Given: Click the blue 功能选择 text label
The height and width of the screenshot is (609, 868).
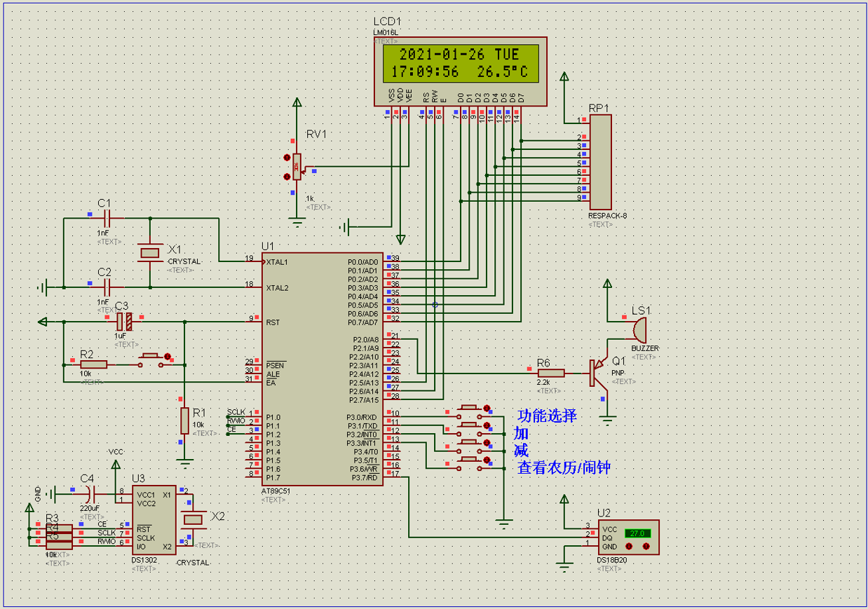Looking at the screenshot, I should pos(547,416).
